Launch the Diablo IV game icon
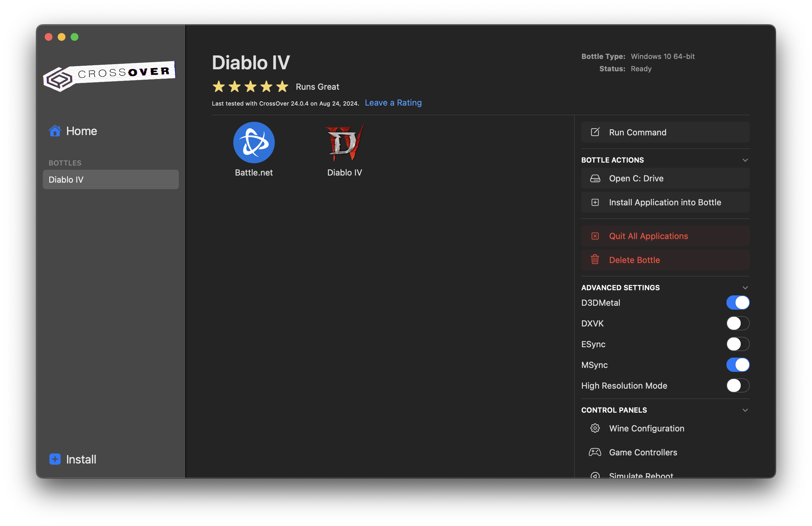Screen dimensions: 812x526 (x=344, y=142)
